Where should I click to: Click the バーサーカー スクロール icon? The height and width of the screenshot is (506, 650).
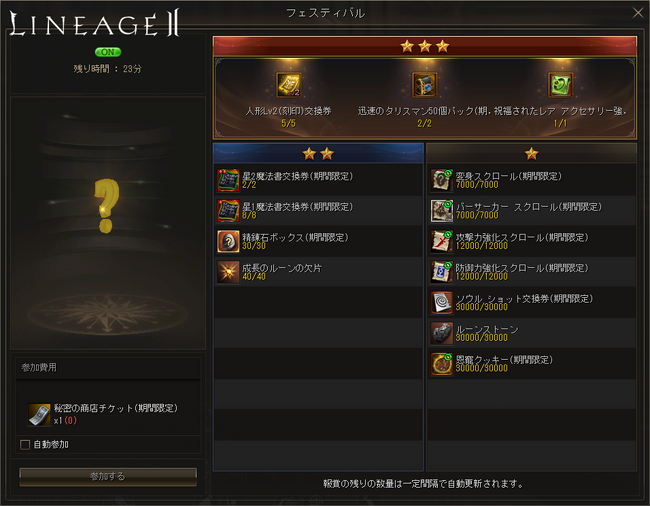click(441, 211)
